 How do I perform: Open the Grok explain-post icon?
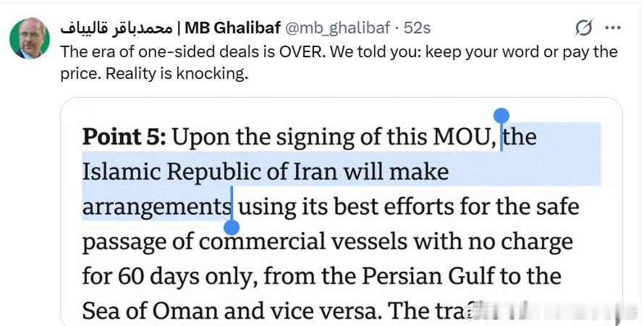(x=584, y=28)
